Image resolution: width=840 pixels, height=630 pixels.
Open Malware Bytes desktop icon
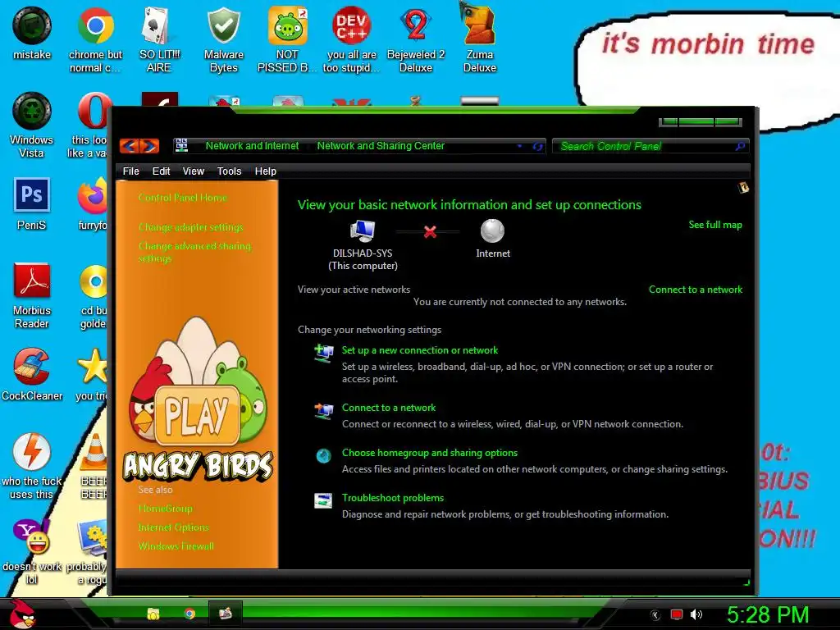[x=223, y=40]
